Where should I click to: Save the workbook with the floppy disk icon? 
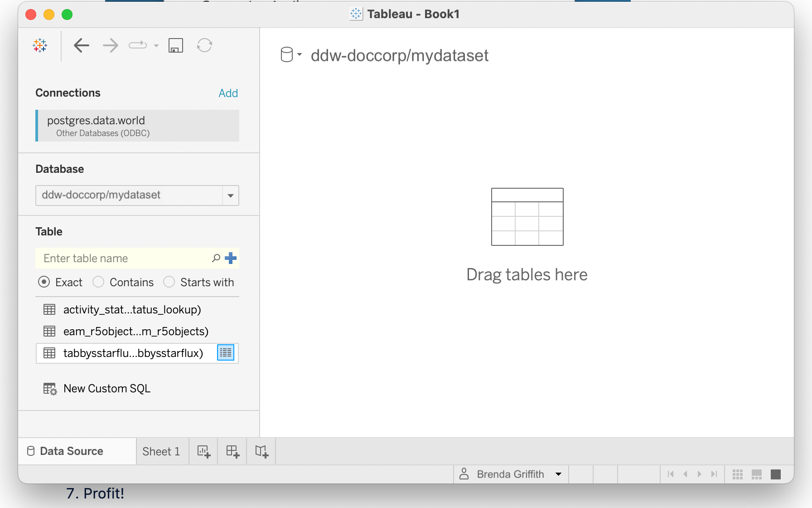click(x=176, y=45)
